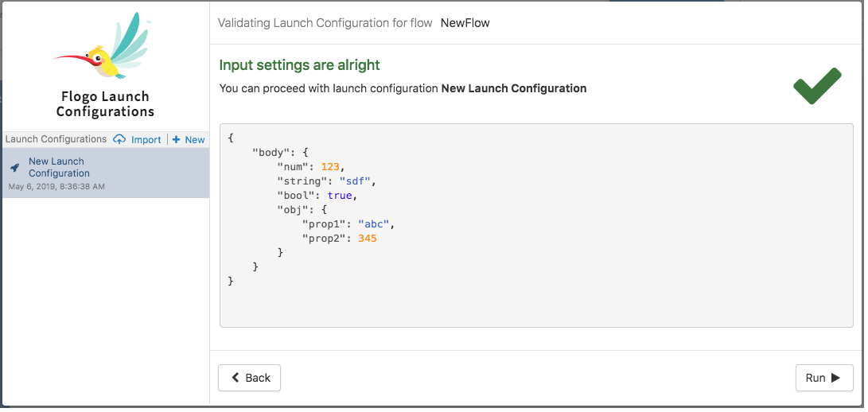Go back using the Back button label

click(258, 378)
